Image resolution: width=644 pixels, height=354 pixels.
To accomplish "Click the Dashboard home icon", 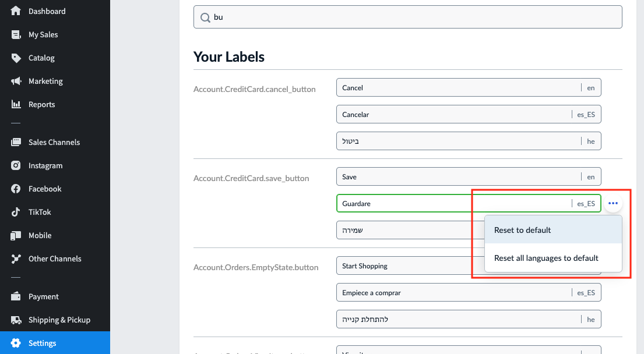I will [16, 11].
